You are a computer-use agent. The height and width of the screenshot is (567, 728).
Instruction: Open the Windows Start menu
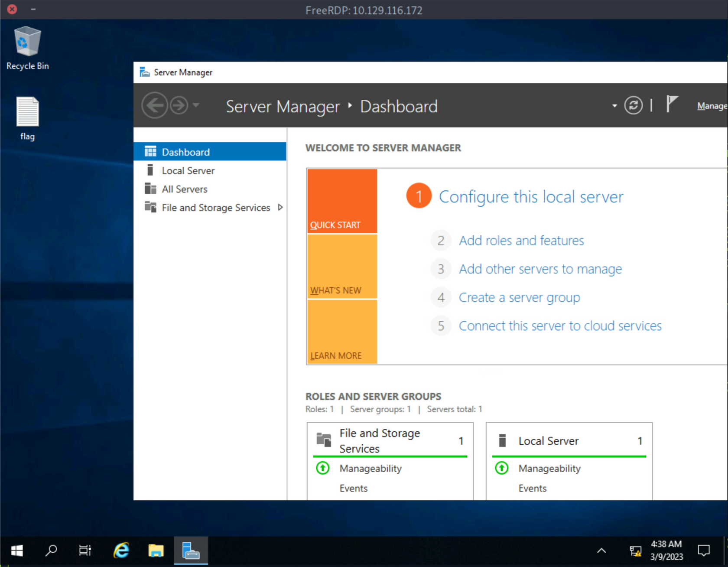click(17, 551)
